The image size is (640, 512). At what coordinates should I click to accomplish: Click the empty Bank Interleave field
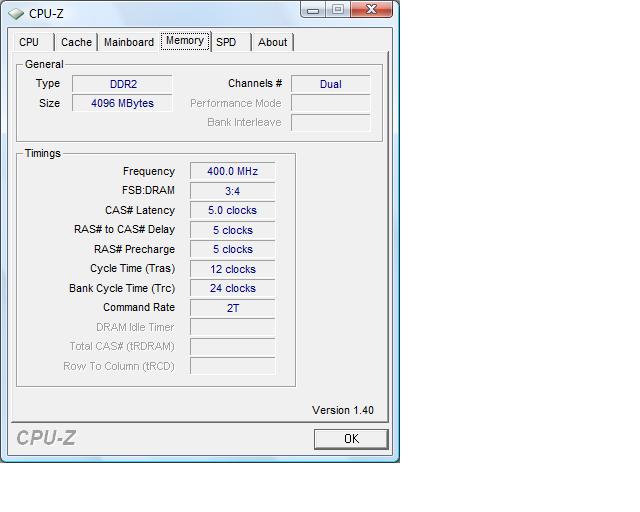(x=331, y=122)
